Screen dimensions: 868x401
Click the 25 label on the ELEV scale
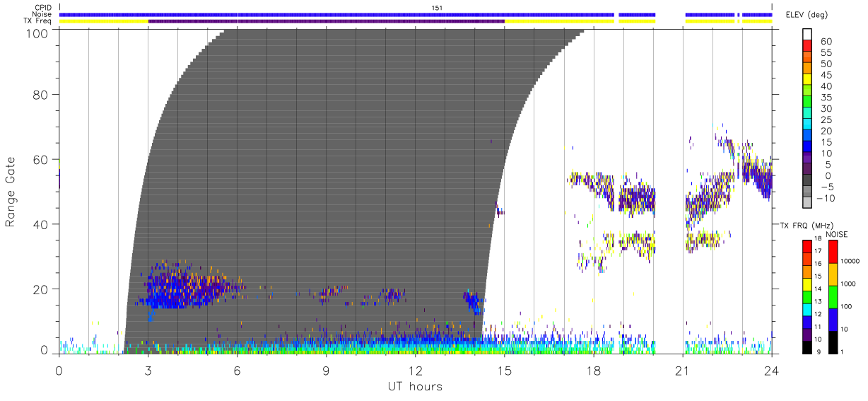pyautogui.click(x=826, y=120)
